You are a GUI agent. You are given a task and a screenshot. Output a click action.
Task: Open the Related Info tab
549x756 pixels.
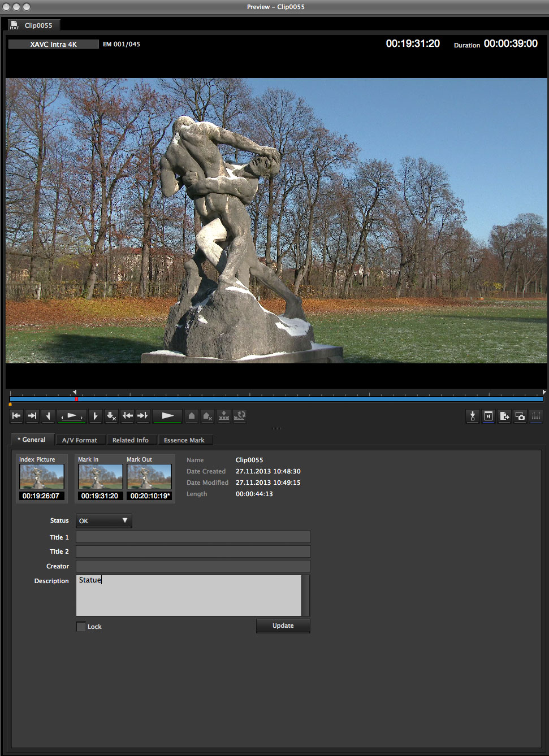[130, 440]
